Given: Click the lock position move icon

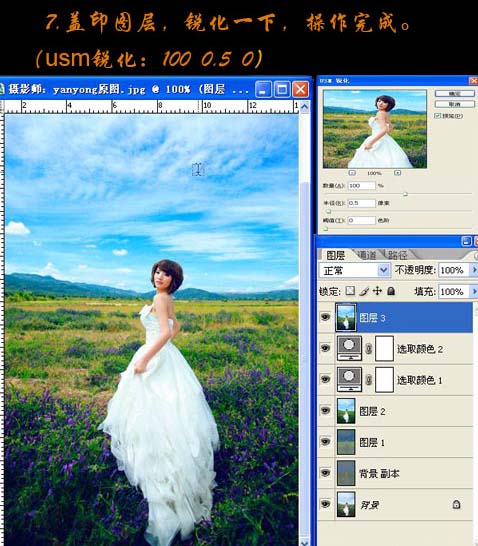Looking at the screenshot, I should tap(377, 291).
